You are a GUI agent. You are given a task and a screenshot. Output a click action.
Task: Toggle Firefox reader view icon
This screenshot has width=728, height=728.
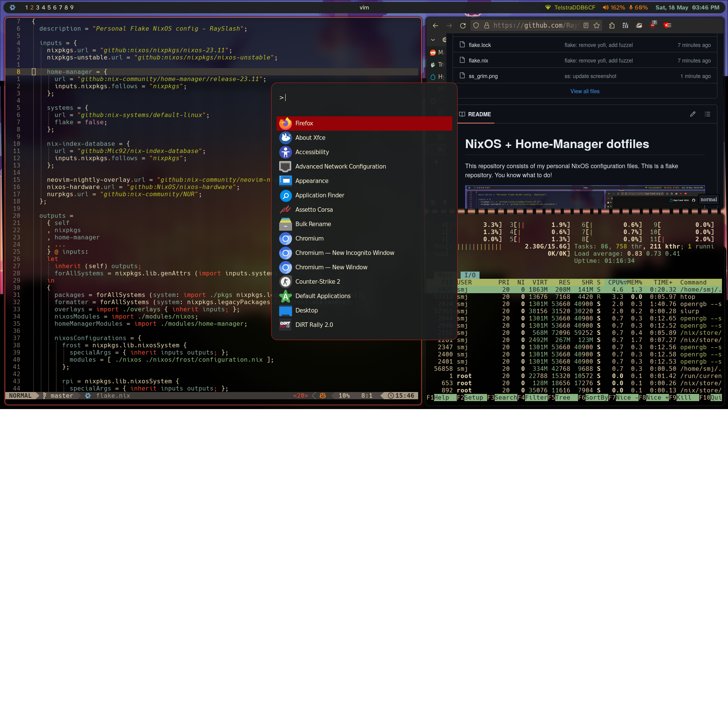coord(586,25)
